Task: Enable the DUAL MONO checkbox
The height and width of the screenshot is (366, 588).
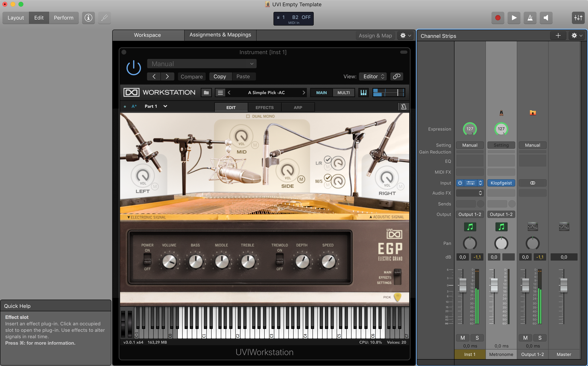Action: click(248, 117)
